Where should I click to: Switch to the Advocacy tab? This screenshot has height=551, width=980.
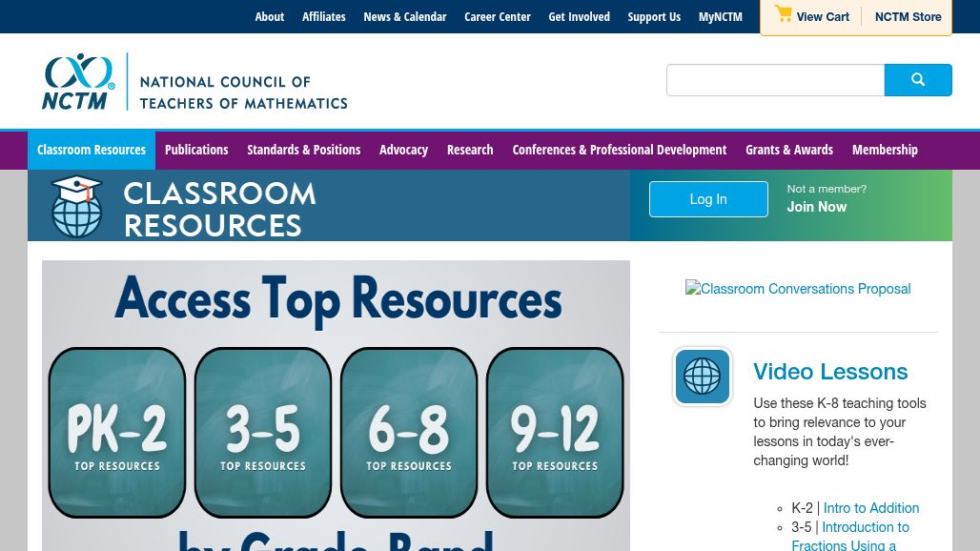coord(404,150)
